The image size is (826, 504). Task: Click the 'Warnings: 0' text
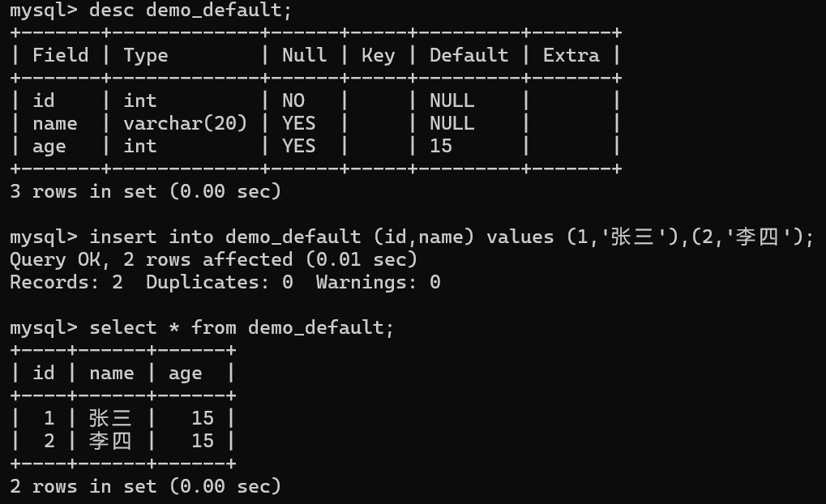click(x=379, y=282)
